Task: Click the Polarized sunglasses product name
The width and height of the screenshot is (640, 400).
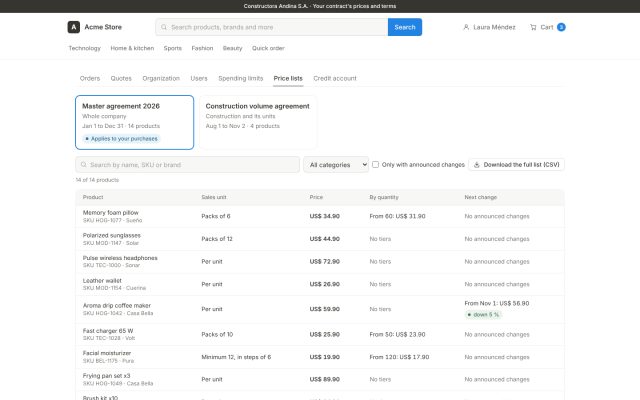Action: coord(112,236)
